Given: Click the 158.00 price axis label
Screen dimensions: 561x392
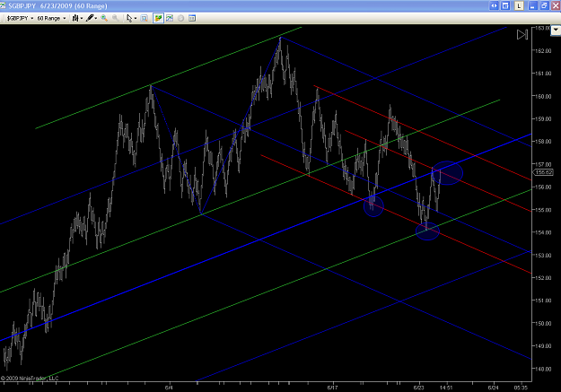Looking at the screenshot, I should click(x=543, y=142).
